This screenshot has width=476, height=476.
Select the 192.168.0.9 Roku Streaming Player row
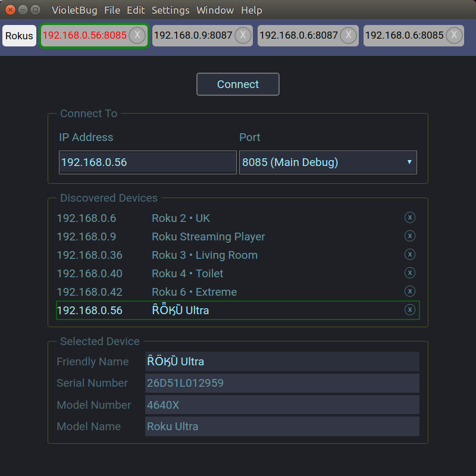click(237, 236)
